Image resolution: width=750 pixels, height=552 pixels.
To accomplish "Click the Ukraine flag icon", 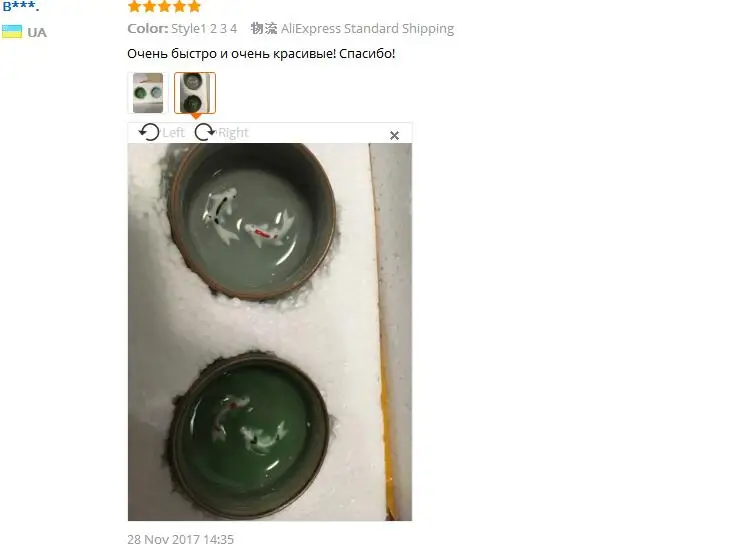I will pyautogui.click(x=12, y=32).
